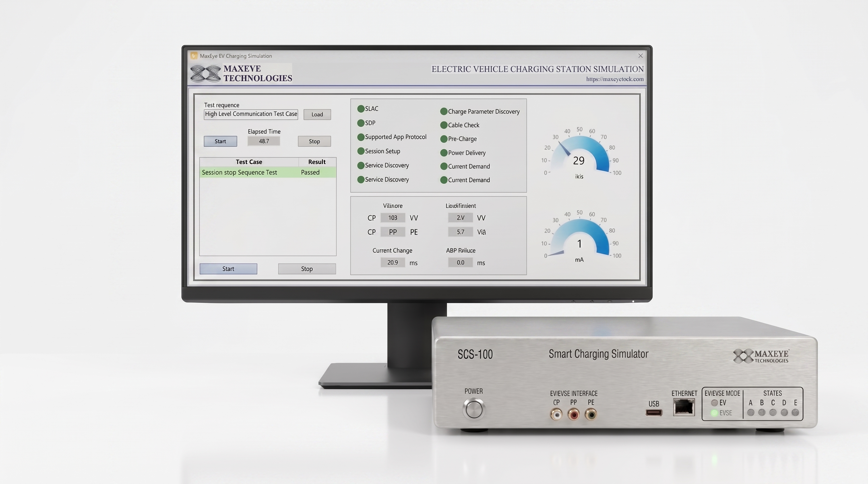Click the MaxEye logo on the simulator box
This screenshot has width=868, height=484.
[x=761, y=356]
